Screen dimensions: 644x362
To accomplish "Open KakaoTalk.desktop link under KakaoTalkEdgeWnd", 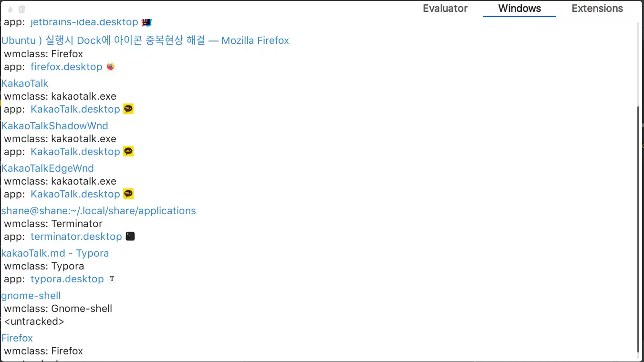I will pyautogui.click(x=75, y=194).
